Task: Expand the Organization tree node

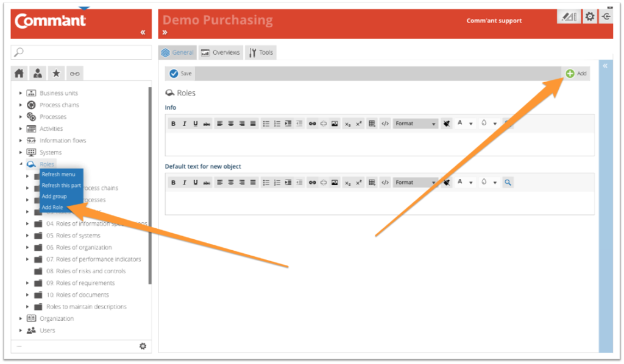Action: click(x=20, y=318)
